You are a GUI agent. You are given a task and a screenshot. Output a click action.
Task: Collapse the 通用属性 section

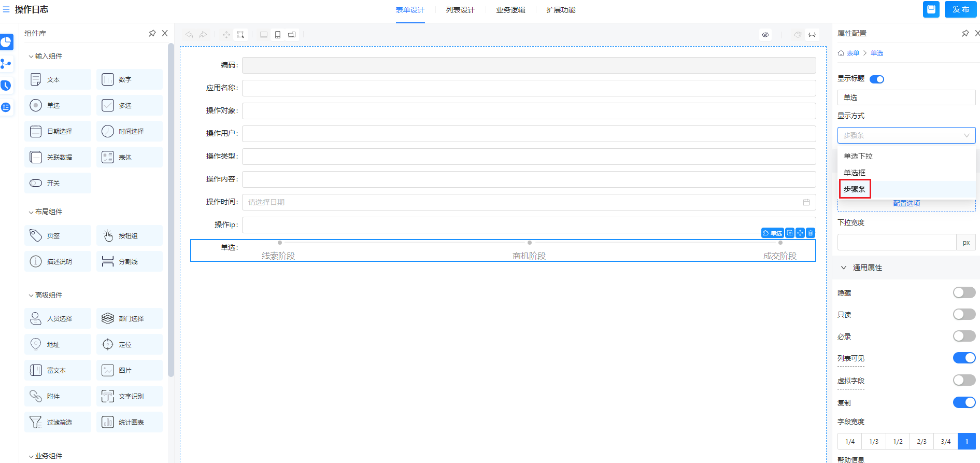click(x=844, y=268)
